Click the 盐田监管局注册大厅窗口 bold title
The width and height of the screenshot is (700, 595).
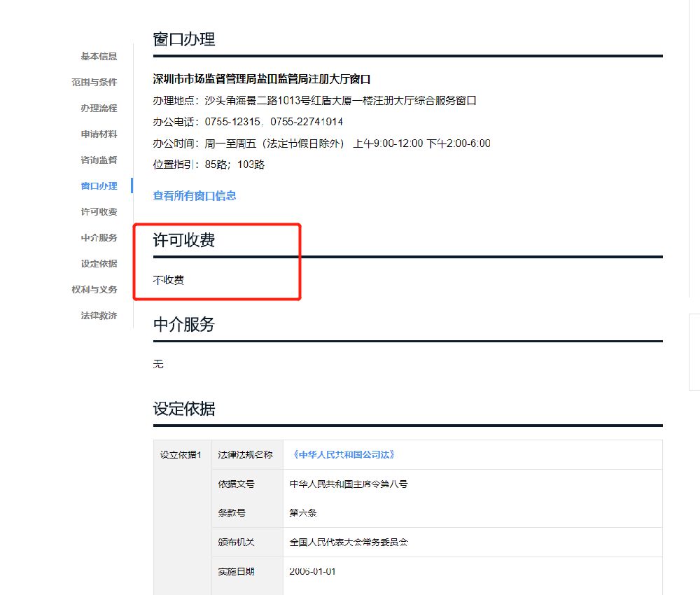pos(261,79)
